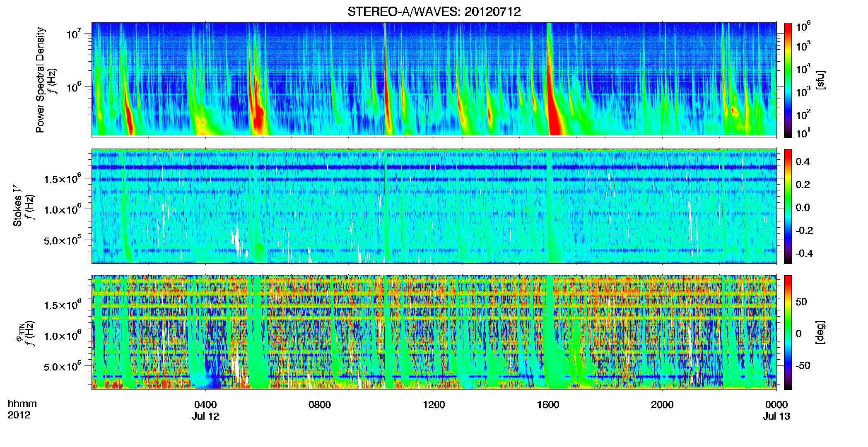Click the "2000" time tick label
This screenshot has height=447, width=868.
[662, 404]
